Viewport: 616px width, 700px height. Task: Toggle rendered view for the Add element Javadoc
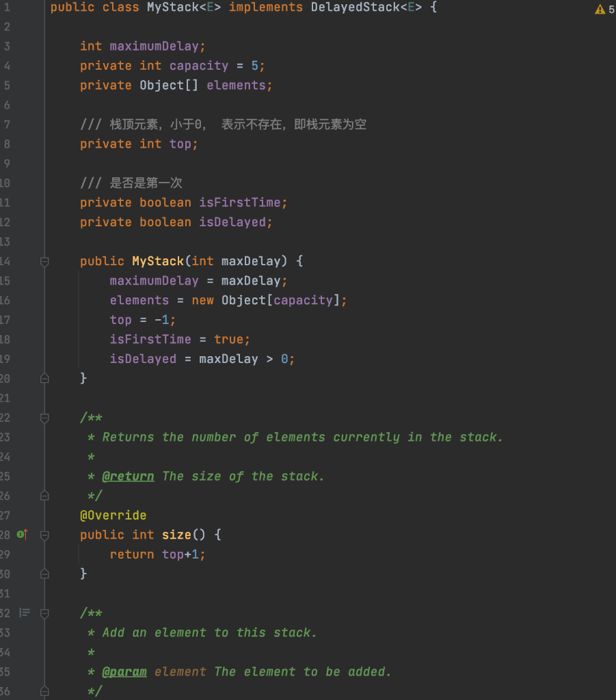[24, 613]
